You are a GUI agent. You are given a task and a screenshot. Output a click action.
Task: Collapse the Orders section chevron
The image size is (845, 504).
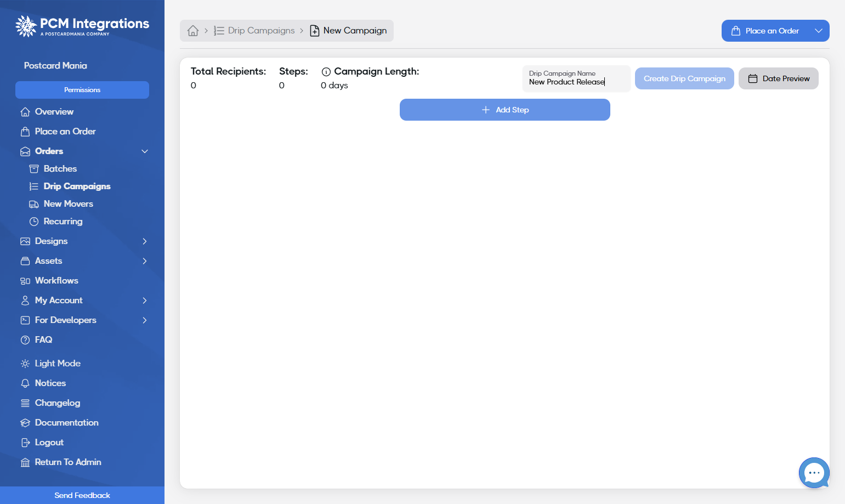145,151
